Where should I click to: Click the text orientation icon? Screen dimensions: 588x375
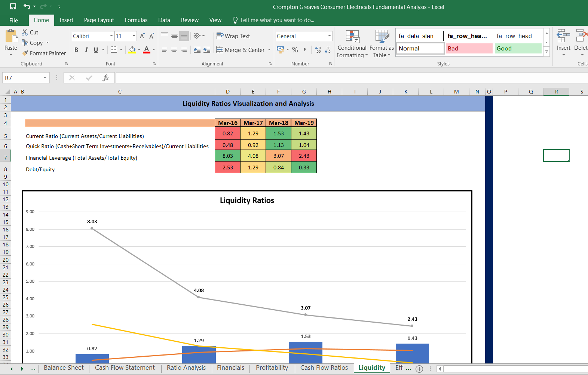tap(197, 36)
